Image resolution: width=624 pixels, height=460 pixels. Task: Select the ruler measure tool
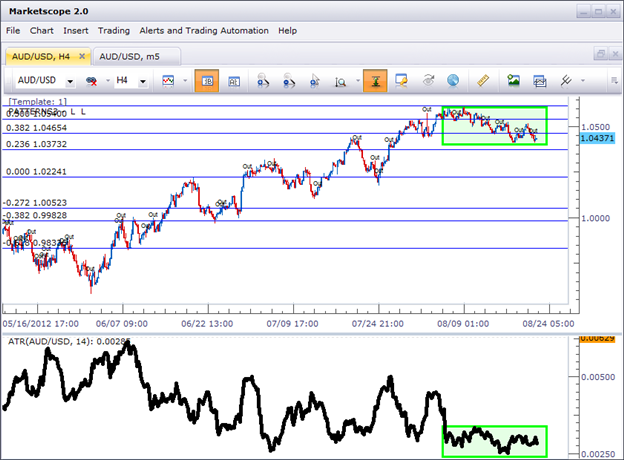(x=483, y=81)
